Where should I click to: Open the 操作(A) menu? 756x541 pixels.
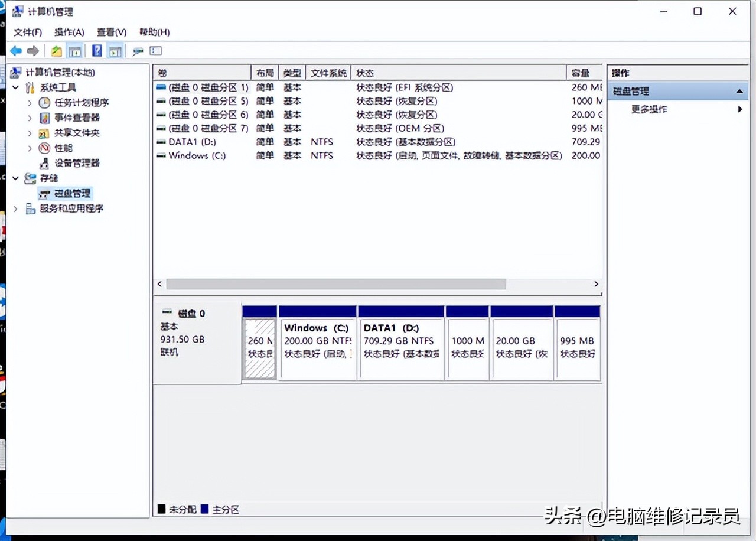(x=69, y=32)
